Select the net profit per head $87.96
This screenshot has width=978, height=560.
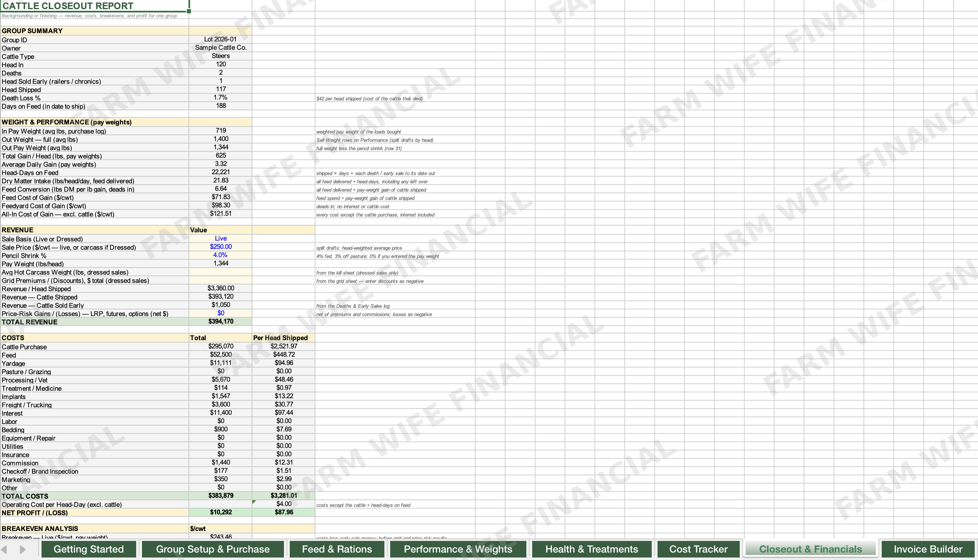(284, 512)
